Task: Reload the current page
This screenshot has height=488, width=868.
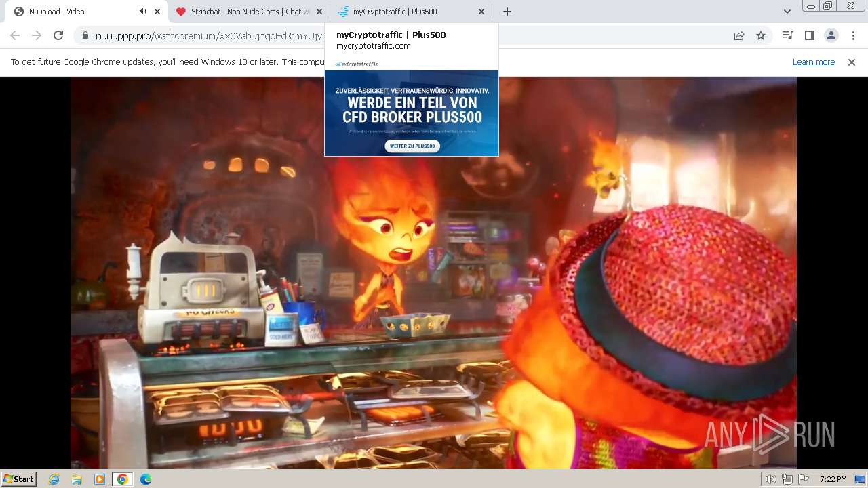Action: pos(58,35)
